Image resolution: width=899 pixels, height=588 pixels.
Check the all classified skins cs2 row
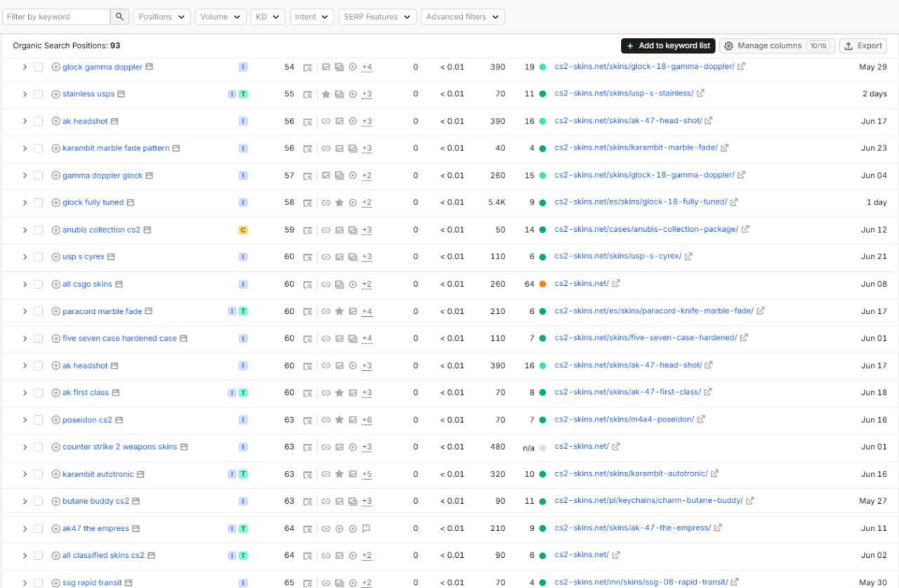pos(39,556)
